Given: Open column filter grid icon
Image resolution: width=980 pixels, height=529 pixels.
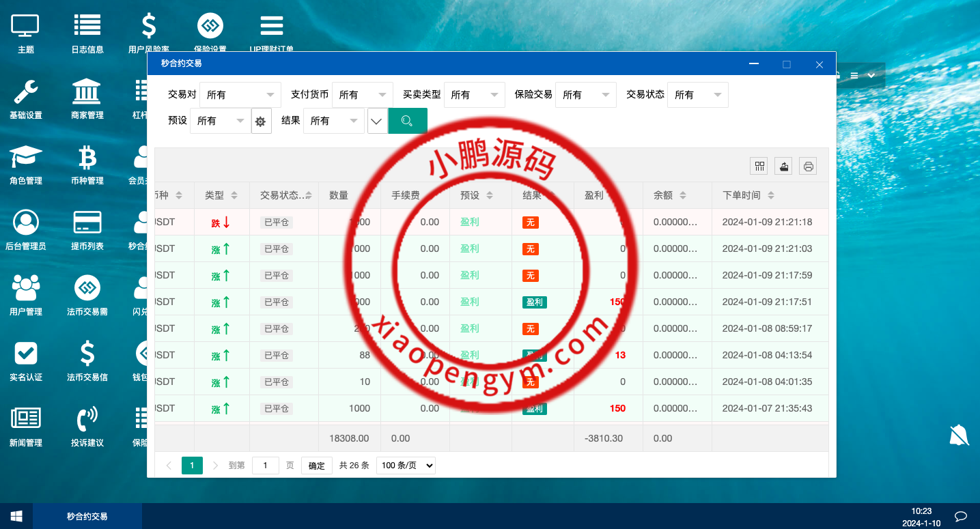Looking at the screenshot, I should [759, 166].
